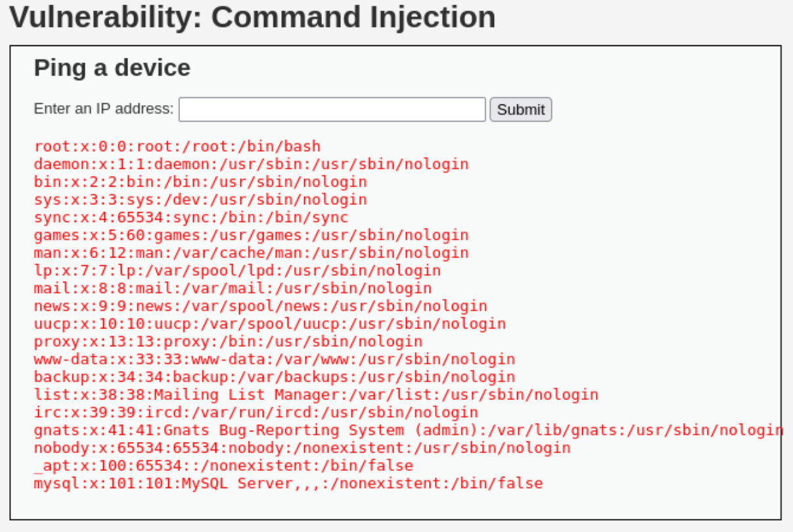Click the 'Enter an IP address:' label

click(x=104, y=108)
